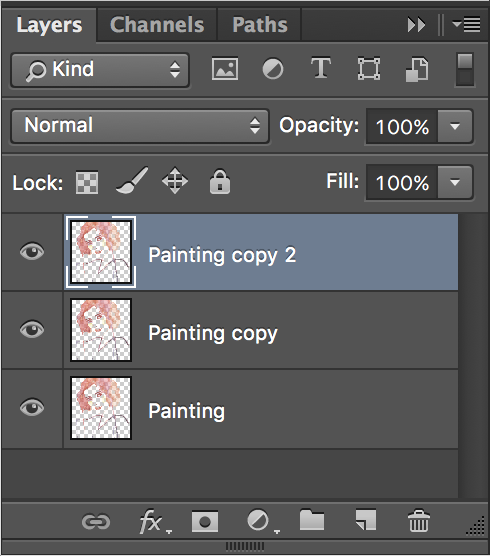Image resolution: width=490 pixels, height=556 pixels.
Task: Create a new layer group folder
Action: coord(312,520)
